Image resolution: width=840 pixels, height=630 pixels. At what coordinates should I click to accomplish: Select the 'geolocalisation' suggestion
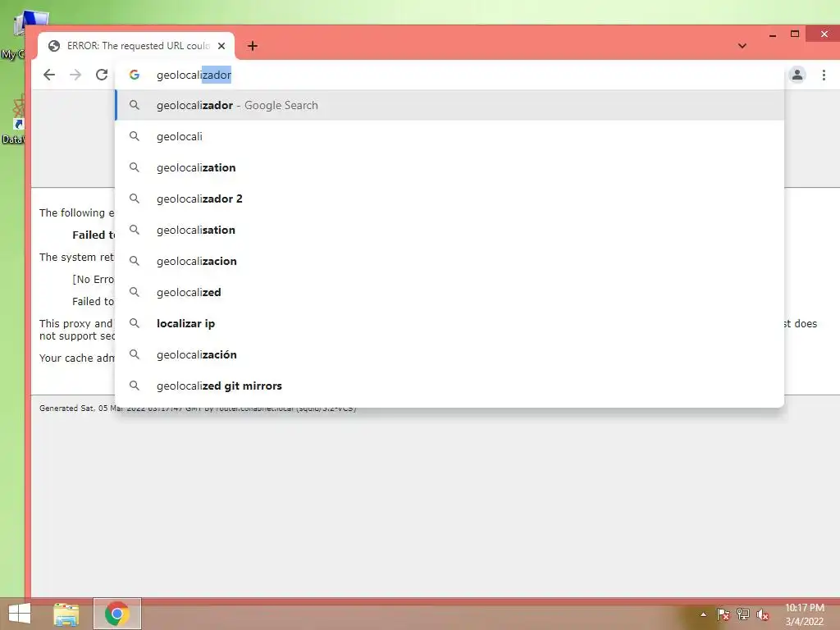pyautogui.click(x=450, y=230)
